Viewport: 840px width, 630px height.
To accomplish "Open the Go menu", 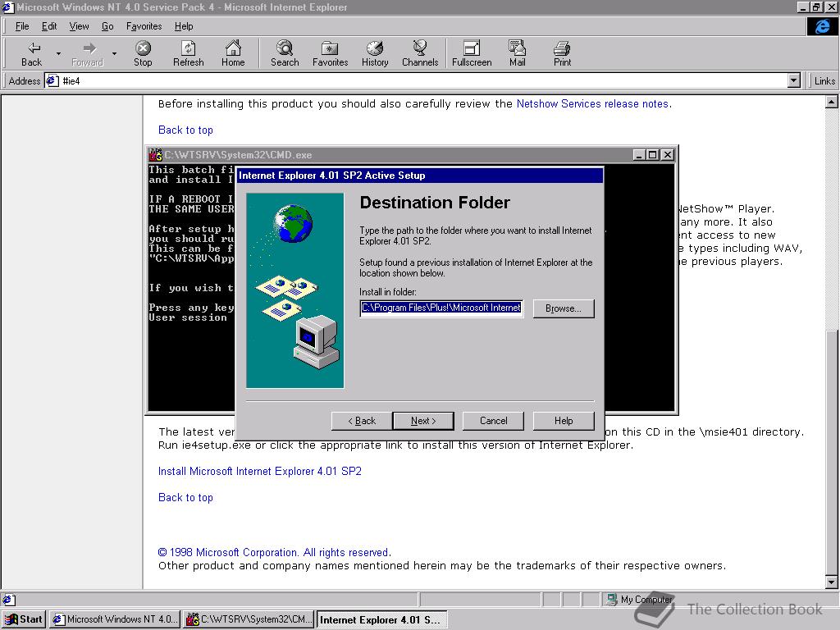I will point(107,26).
